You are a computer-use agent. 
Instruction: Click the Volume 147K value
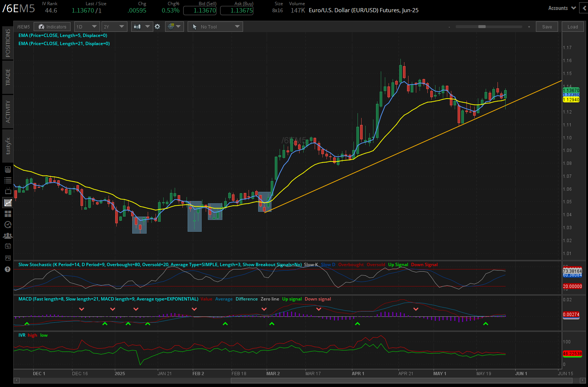(298, 10)
